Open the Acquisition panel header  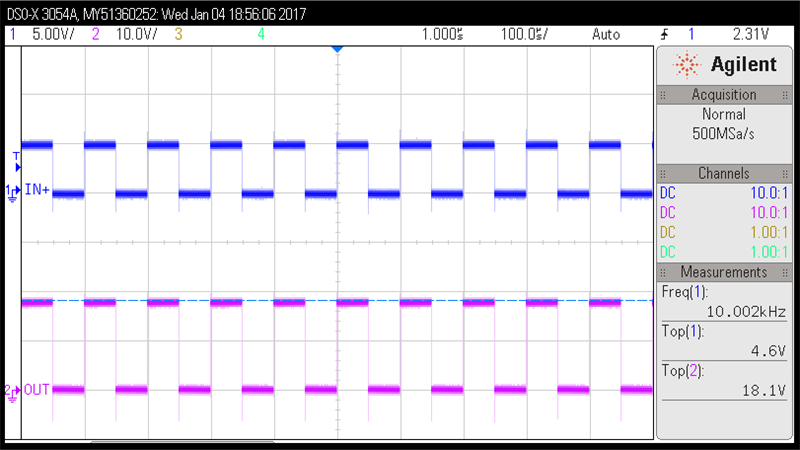724,95
